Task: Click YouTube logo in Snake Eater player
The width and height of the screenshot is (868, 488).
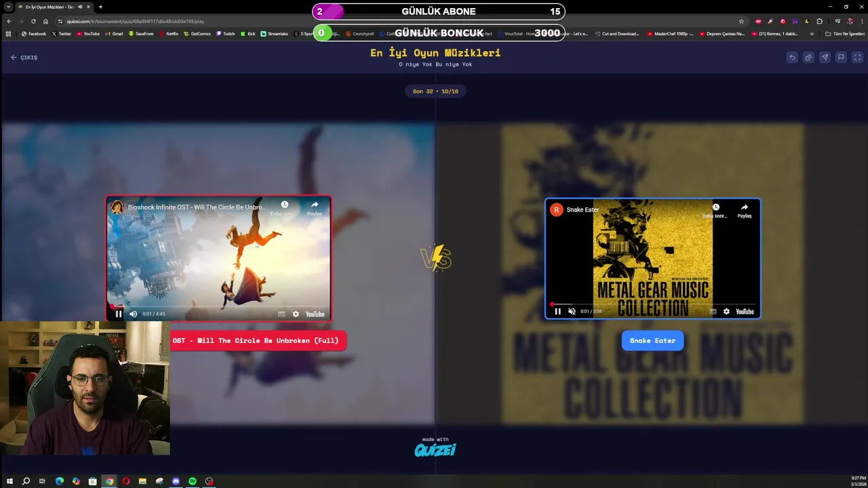Action: click(x=745, y=312)
